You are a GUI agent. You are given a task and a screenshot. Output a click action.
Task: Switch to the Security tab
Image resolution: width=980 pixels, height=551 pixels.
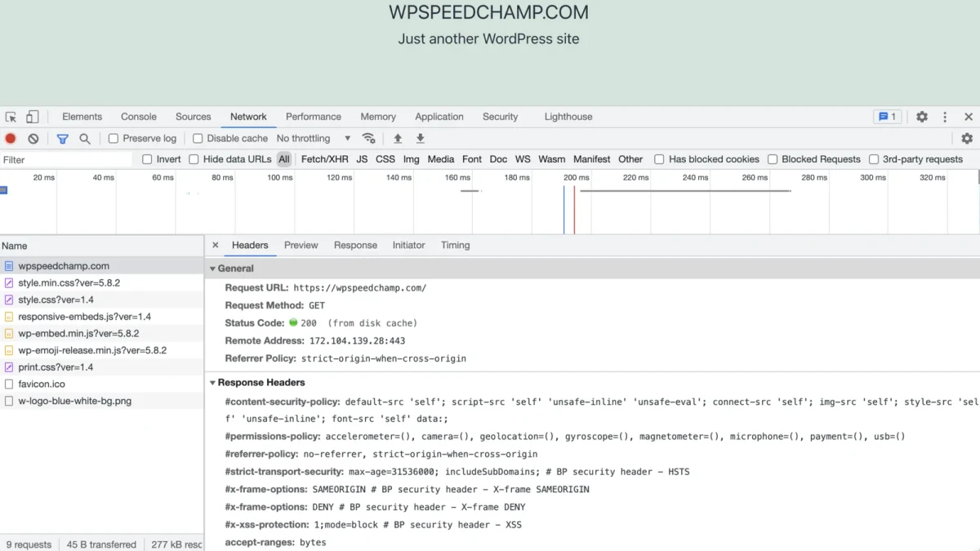[500, 117]
